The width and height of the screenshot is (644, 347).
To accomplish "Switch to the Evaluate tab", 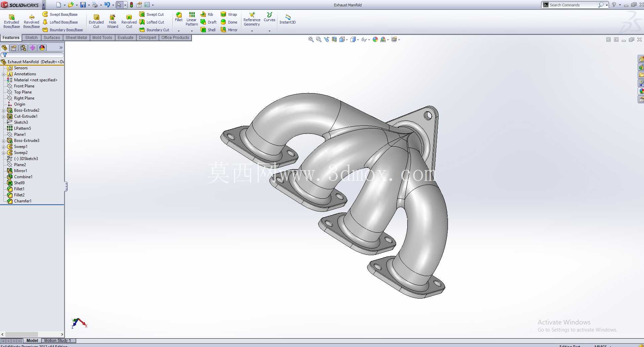I will (x=125, y=38).
